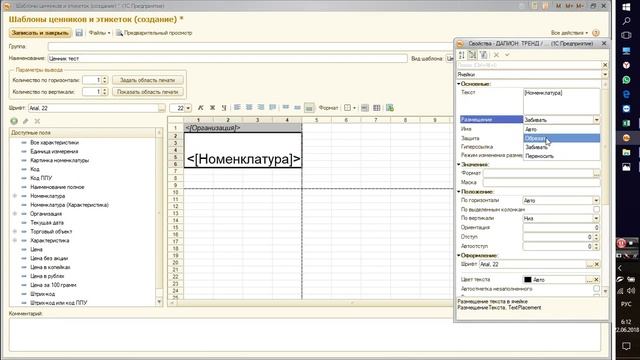Viewport: 640px width, 360px height.
Task: Click the black Цвет текста swatch
Action: pyautogui.click(x=528, y=280)
